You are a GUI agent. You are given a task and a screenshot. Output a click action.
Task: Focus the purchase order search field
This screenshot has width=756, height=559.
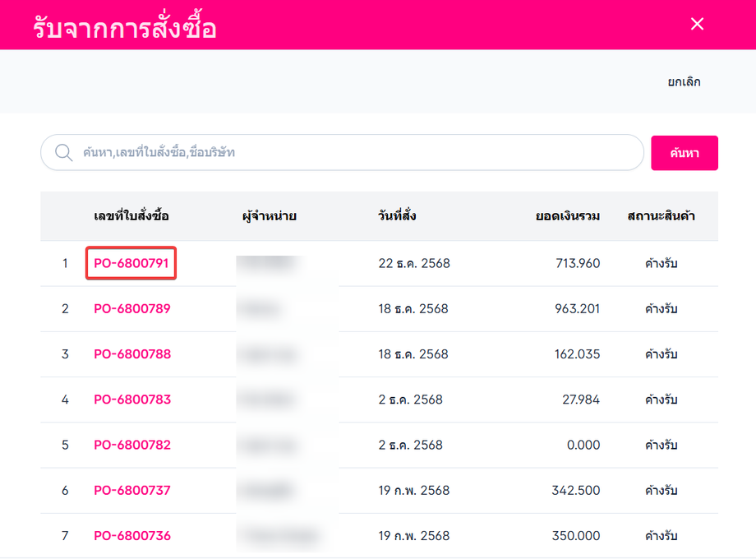342,152
